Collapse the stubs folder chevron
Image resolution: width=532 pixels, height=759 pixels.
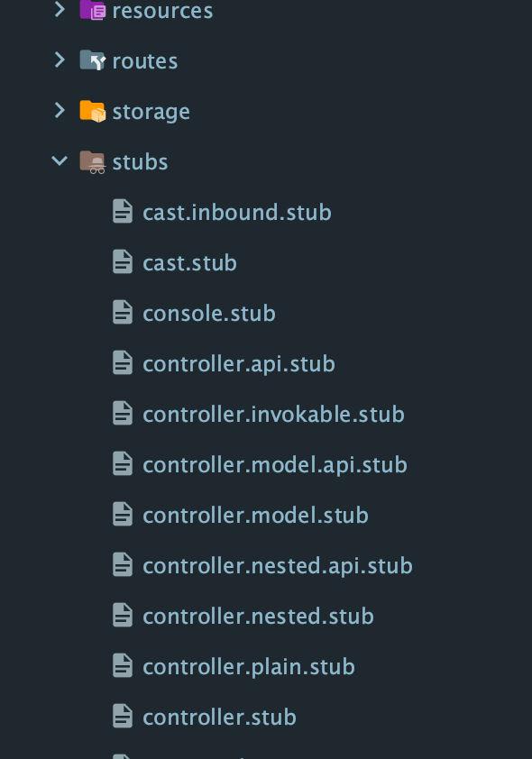coord(60,160)
